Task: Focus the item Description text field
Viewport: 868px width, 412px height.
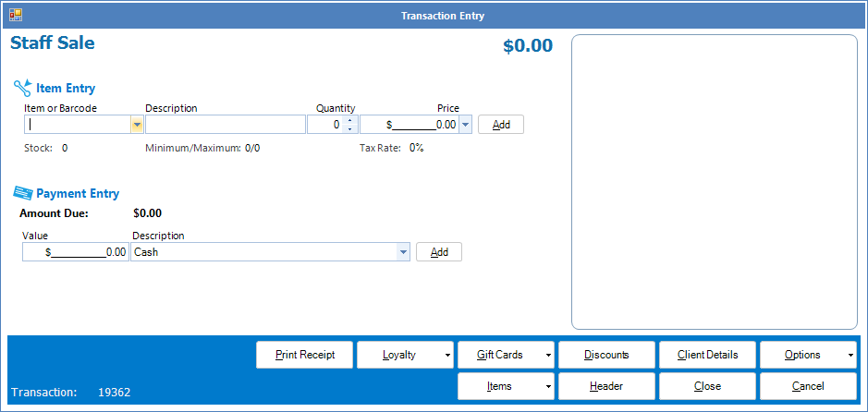Action: coord(225,125)
